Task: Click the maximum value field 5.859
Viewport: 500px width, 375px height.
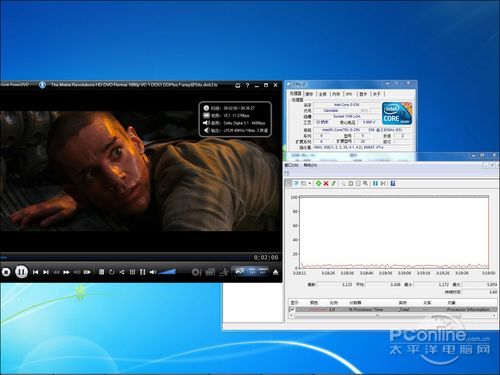Action: pos(479,284)
